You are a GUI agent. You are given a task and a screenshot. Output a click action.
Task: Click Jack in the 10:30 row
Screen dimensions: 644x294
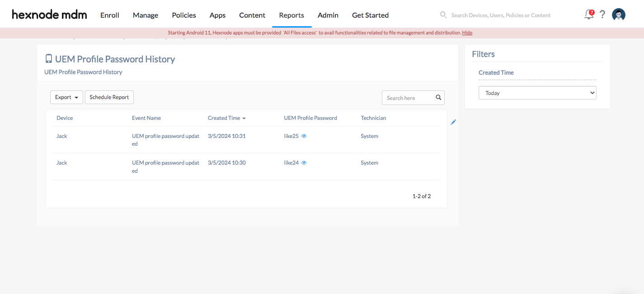point(61,163)
